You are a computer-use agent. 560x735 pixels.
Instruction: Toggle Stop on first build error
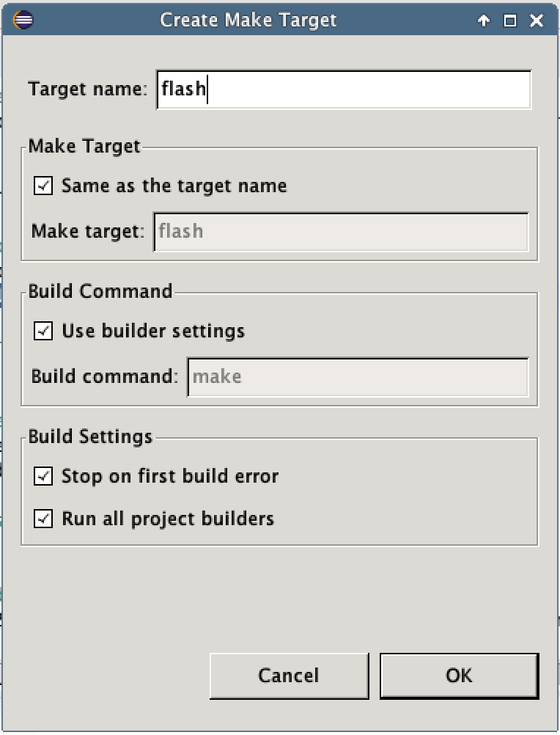pyautogui.click(x=44, y=477)
